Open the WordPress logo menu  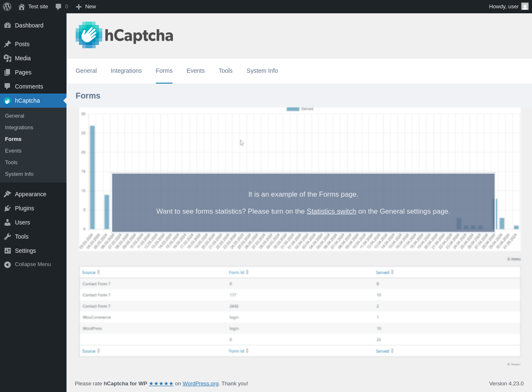(7, 7)
